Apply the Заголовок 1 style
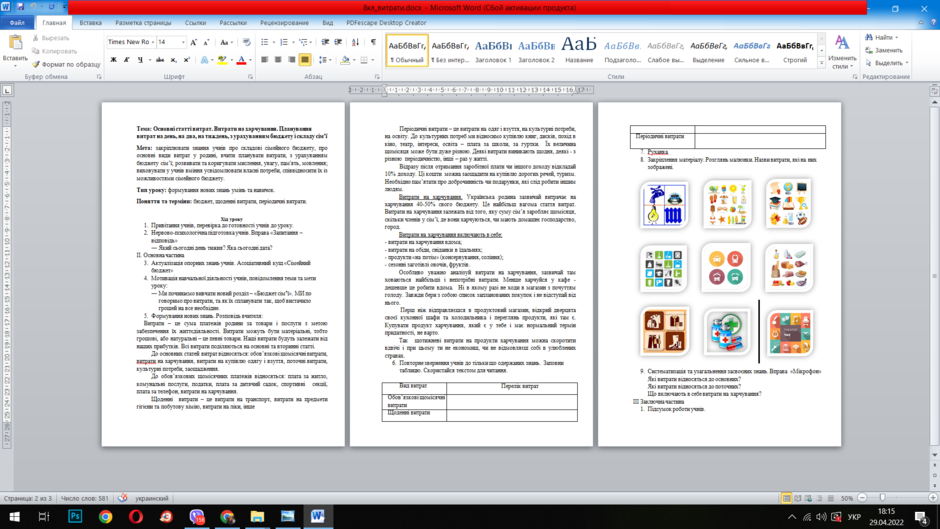Image resolution: width=940 pixels, height=529 pixels. 493,50
